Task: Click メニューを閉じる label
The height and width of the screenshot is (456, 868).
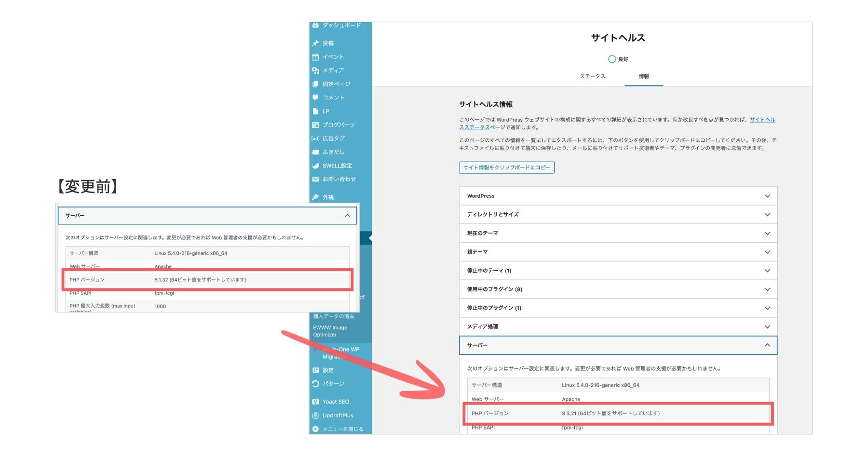Action: (x=343, y=429)
